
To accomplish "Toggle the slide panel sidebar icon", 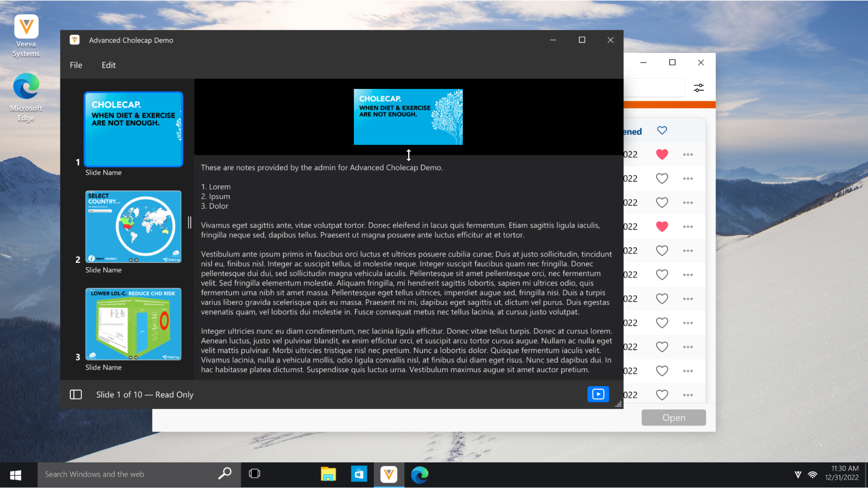I will [x=76, y=394].
